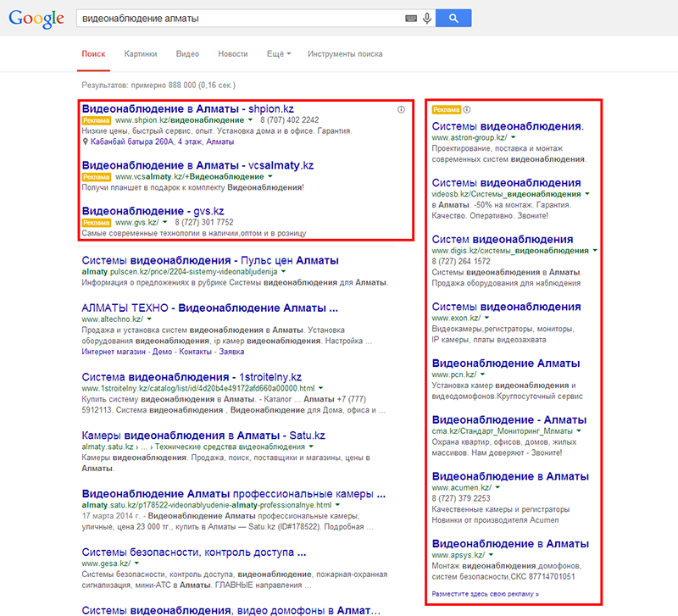Expand the arrow beside www.digis.kz URL
The image size is (678, 616).
[595, 250]
